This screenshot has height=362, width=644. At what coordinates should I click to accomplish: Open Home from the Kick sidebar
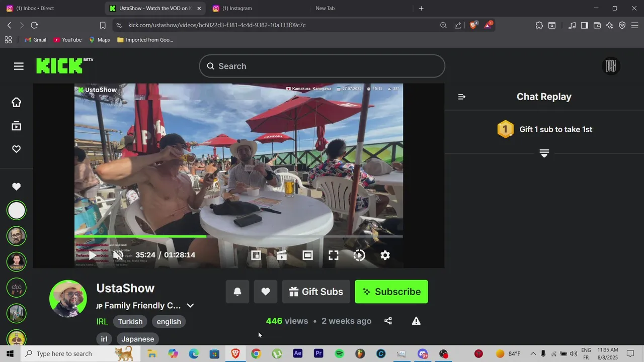(x=17, y=102)
